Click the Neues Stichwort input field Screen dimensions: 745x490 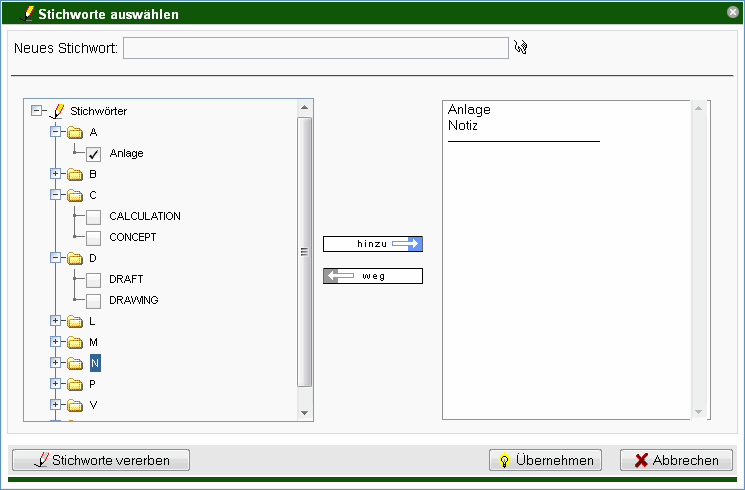(316, 48)
